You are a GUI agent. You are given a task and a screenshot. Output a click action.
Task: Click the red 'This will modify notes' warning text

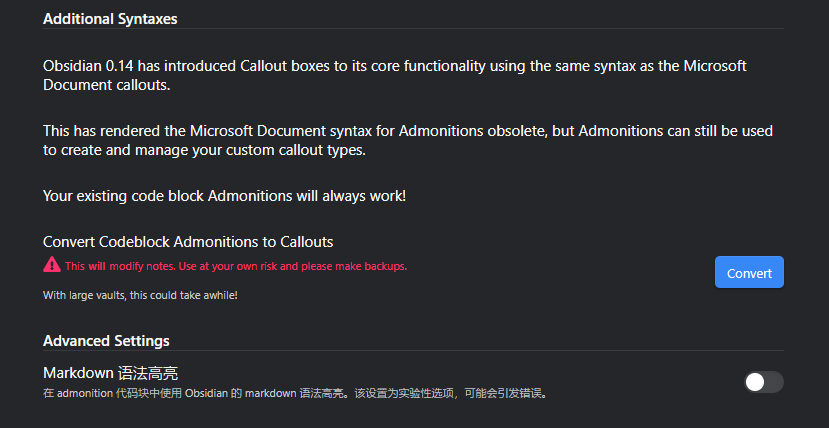[236, 266]
